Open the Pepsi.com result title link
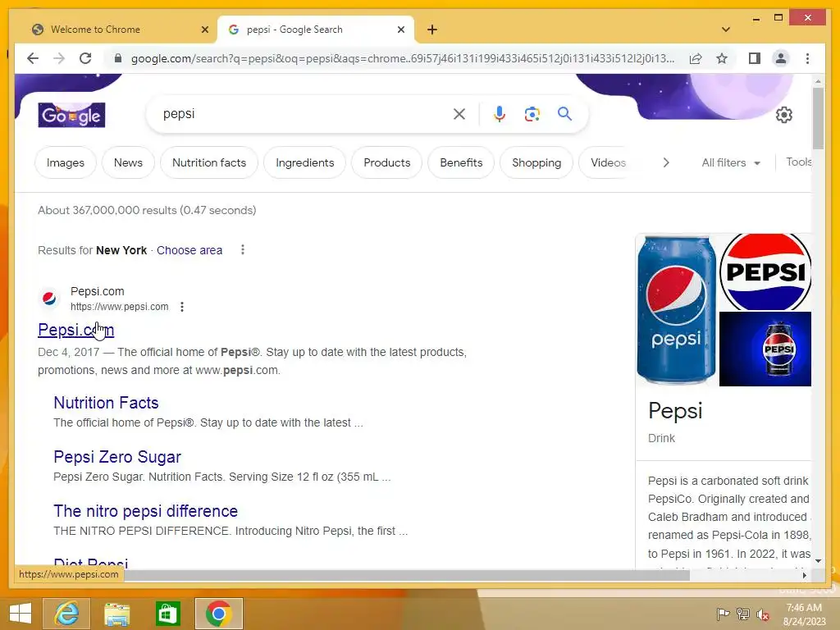This screenshot has height=630, width=840. 75,330
